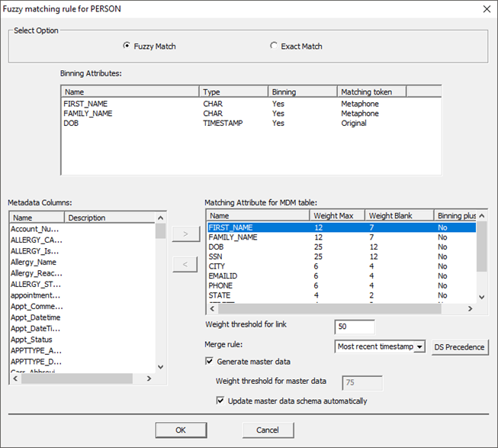
Task: Select APPTTYPE_A... metadata column
Action: pyautogui.click(x=36, y=350)
